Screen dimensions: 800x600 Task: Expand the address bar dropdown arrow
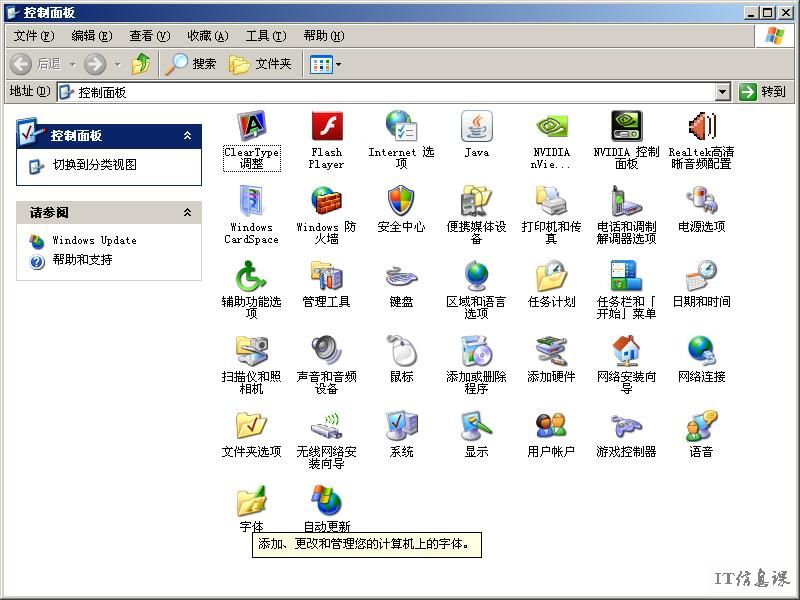(723, 92)
